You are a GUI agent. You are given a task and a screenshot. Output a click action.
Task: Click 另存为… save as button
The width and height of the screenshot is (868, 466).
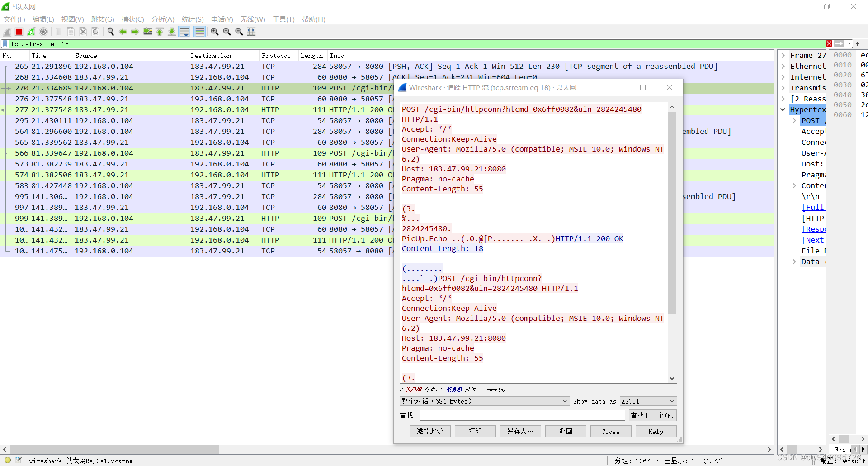[x=520, y=432]
